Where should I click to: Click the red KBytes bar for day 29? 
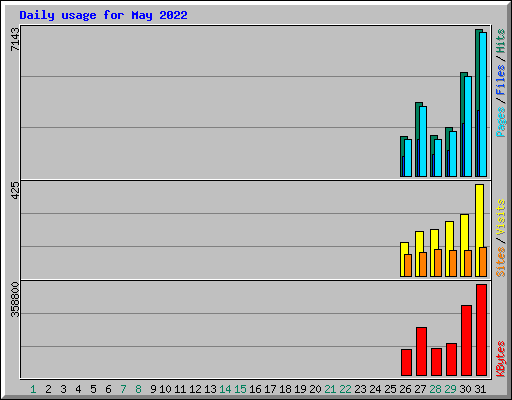451,359
